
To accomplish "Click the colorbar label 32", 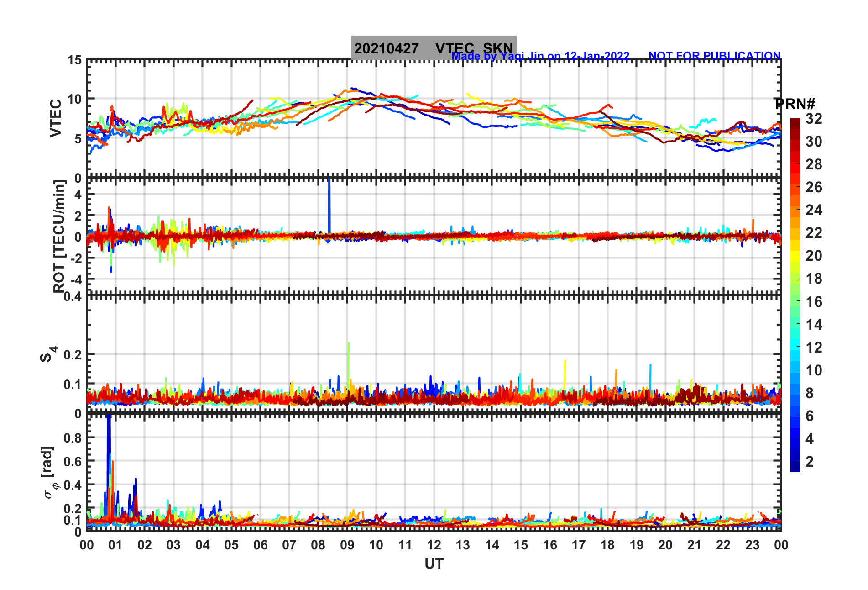I will 814,119.
